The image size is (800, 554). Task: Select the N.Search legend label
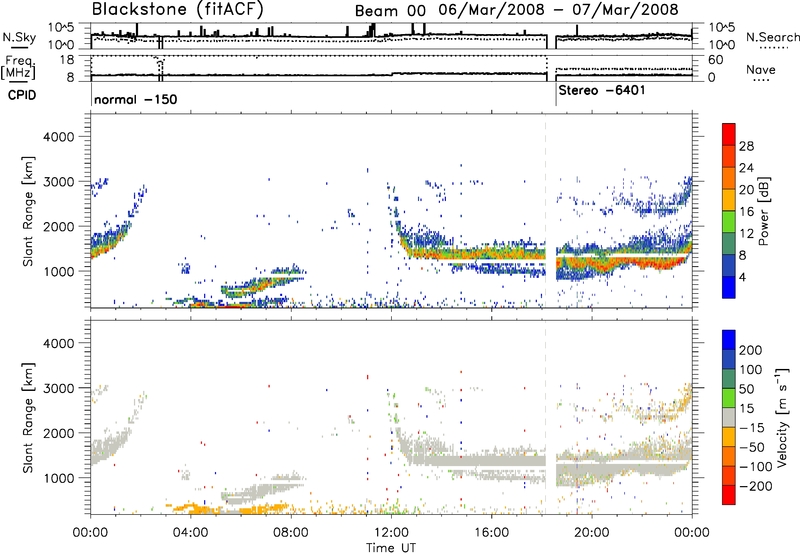(x=773, y=37)
